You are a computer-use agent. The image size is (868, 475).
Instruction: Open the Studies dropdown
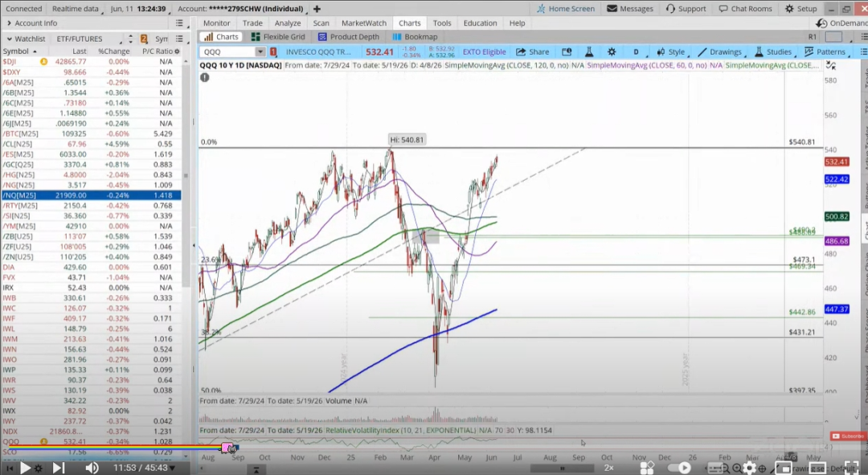pyautogui.click(x=775, y=52)
